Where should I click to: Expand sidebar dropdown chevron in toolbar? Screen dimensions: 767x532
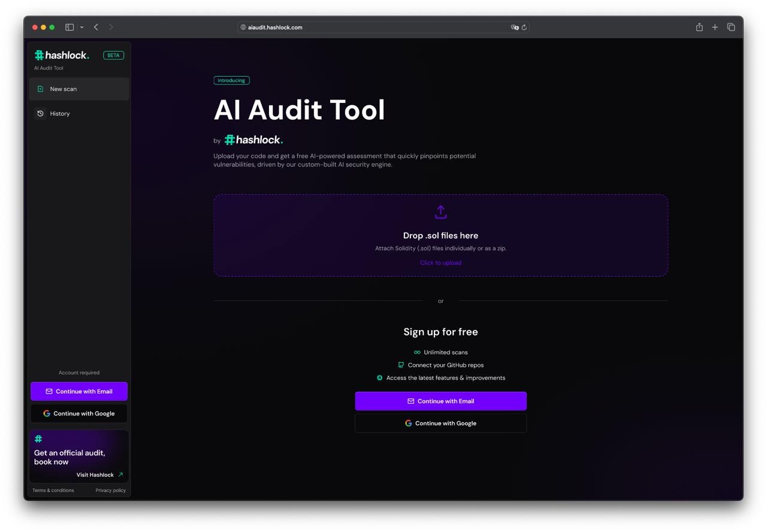click(x=81, y=27)
